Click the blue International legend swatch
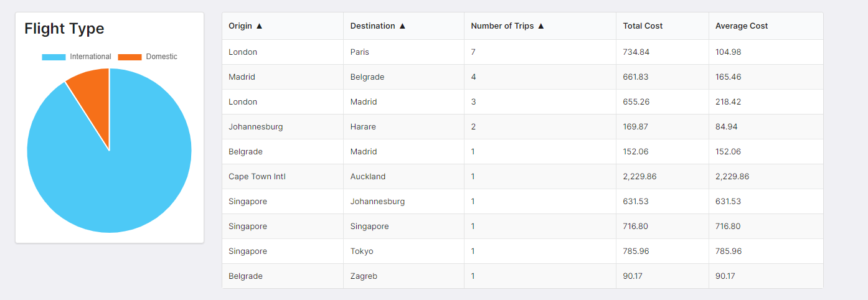This screenshot has width=868, height=300. 54,57
